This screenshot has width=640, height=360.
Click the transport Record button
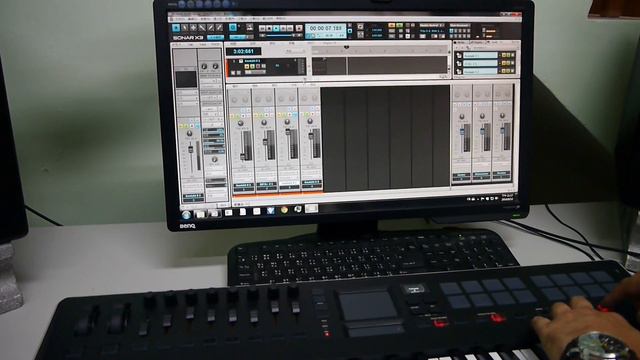coord(299,28)
